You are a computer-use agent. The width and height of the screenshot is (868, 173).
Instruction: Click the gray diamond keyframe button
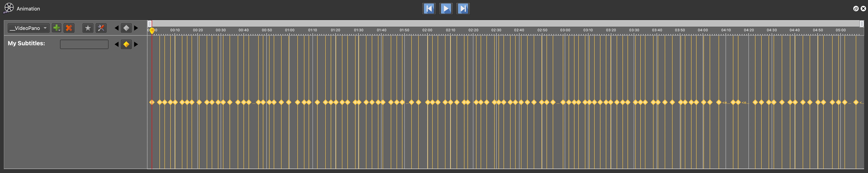[x=126, y=28]
